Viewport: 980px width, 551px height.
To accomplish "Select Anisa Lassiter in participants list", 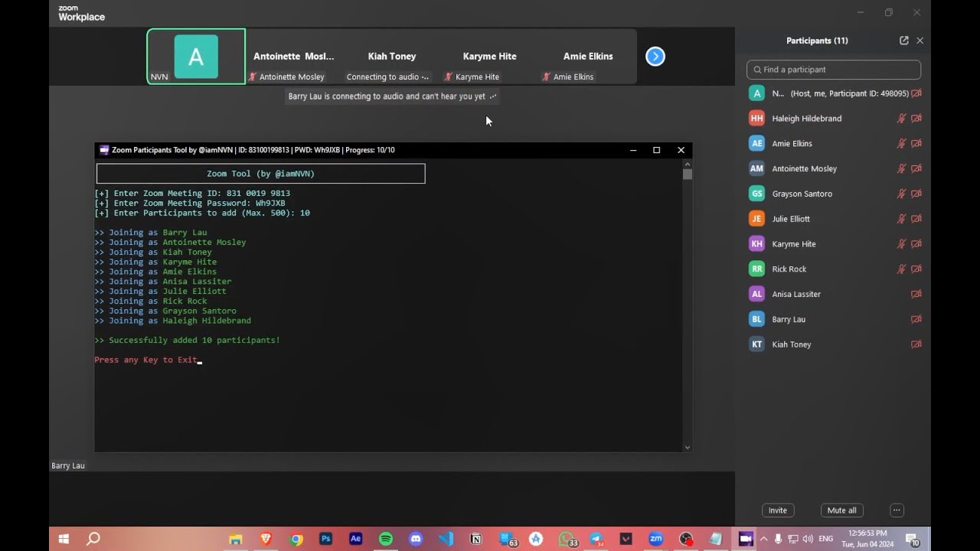I will [834, 295].
